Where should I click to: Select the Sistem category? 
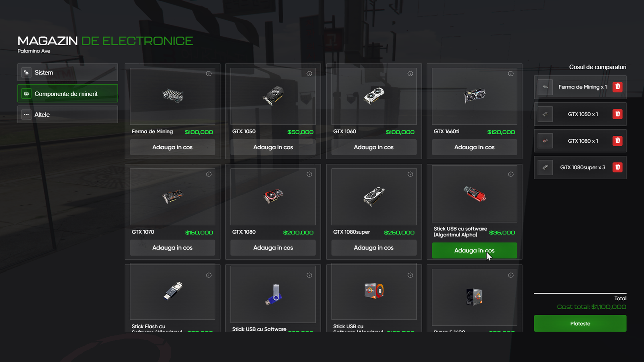tap(67, 72)
